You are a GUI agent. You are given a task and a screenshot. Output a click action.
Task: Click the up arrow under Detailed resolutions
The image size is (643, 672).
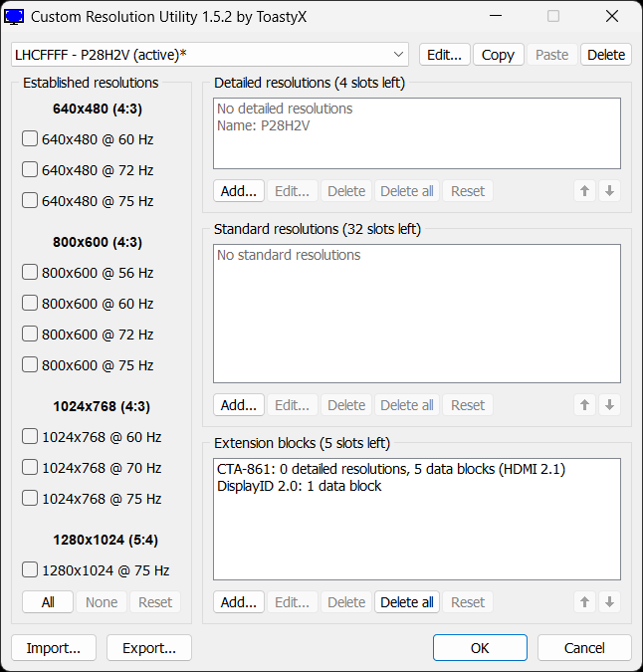pyautogui.click(x=584, y=191)
